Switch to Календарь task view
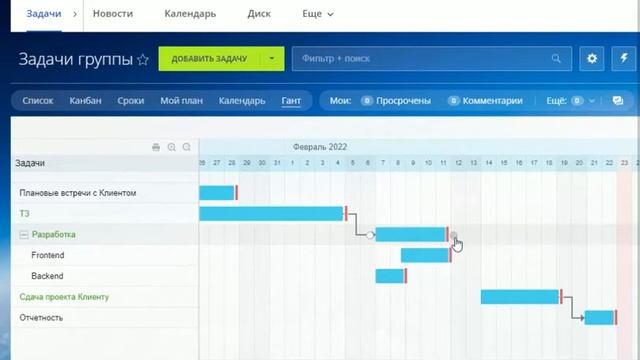640x360 pixels. (x=242, y=101)
